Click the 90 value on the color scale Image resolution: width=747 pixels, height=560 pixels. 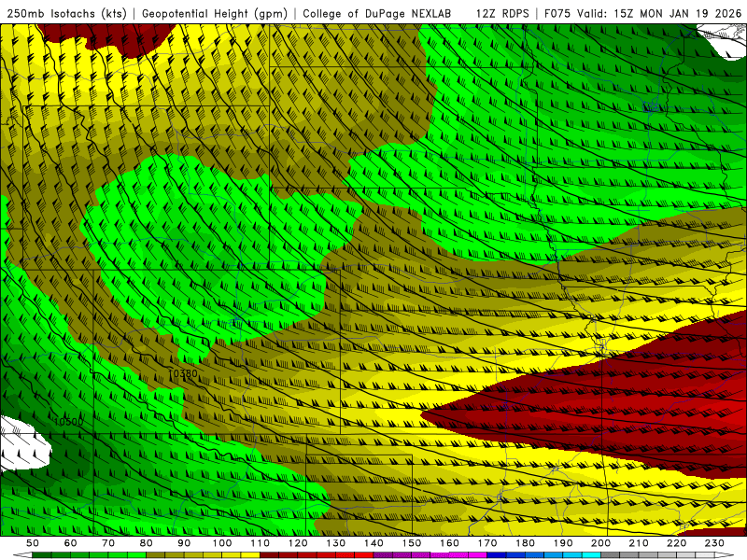[x=184, y=543]
